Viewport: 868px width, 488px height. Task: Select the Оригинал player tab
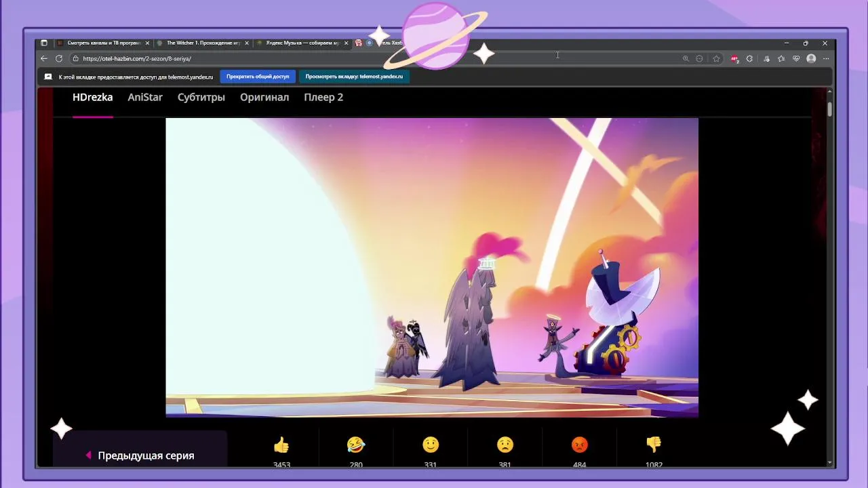click(x=264, y=97)
